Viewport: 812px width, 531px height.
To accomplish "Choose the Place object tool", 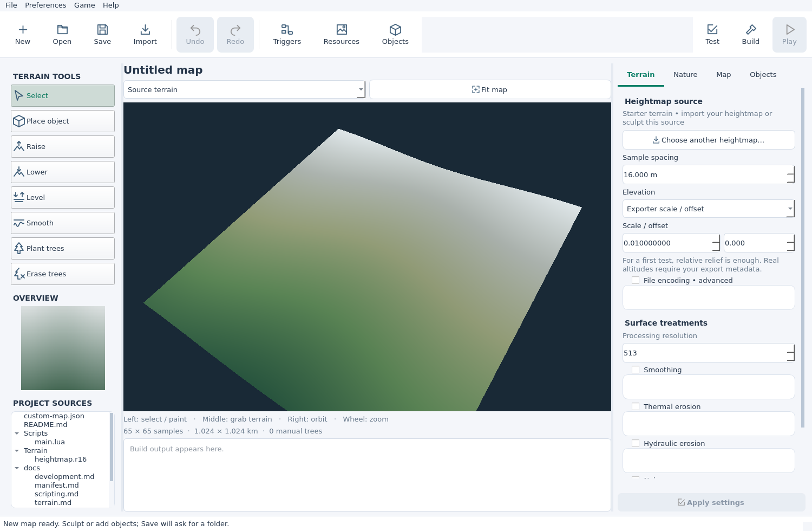I will [63, 121].
